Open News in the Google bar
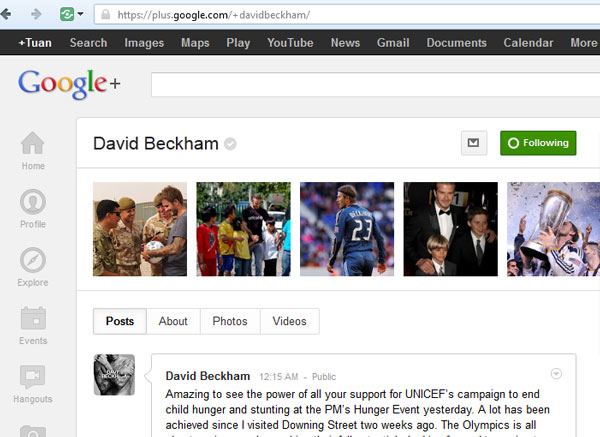 click(345, 42)
